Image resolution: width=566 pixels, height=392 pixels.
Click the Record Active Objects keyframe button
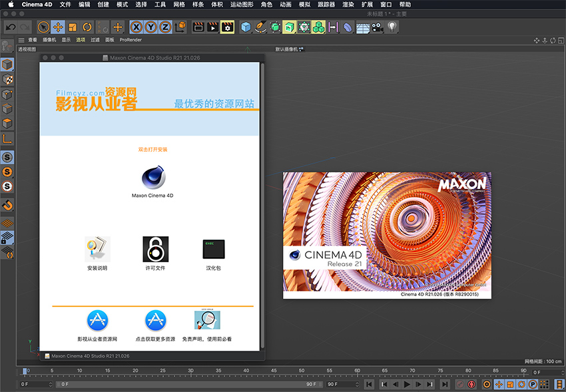click(x=460, y=385)
